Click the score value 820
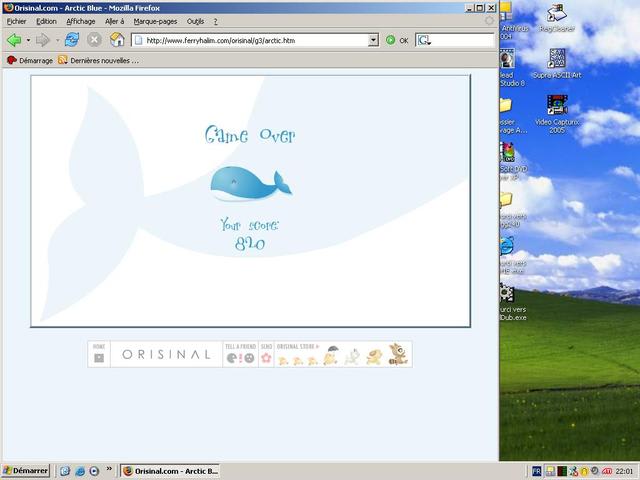Image resolution: width=640 pixels, height=480 pixels. pyautogui.click(x=250, y=244)
